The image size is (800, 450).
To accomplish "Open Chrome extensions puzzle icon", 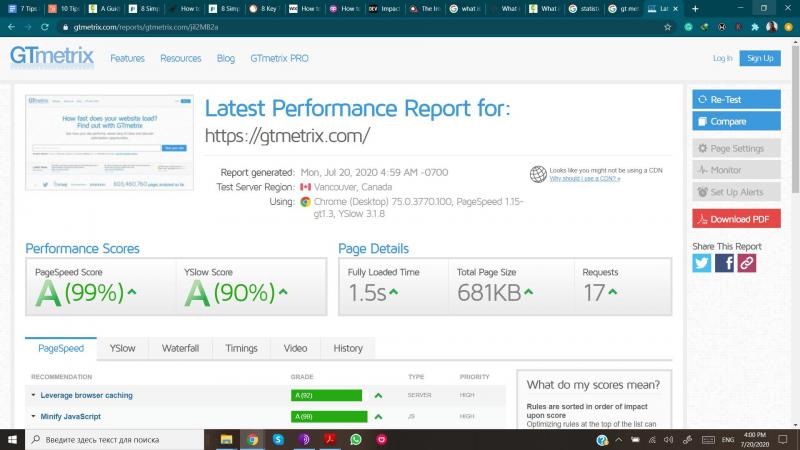I will 755,27.
